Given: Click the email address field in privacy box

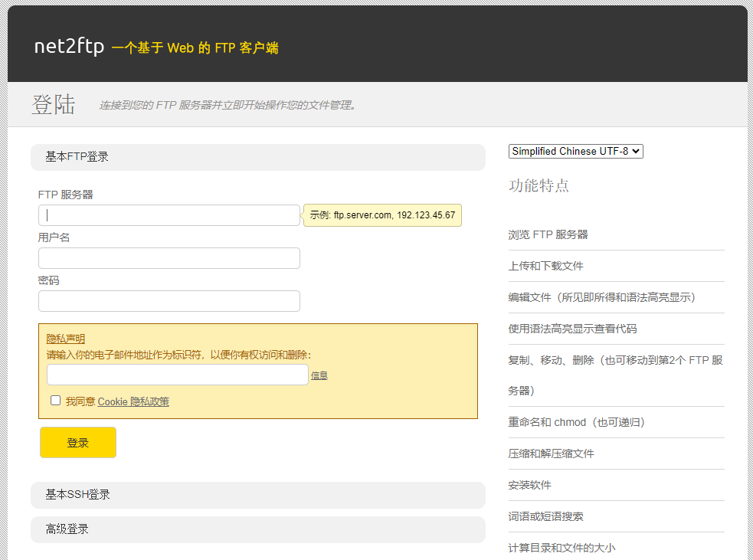Looking at the screenshot, I should tap(177, 375).
